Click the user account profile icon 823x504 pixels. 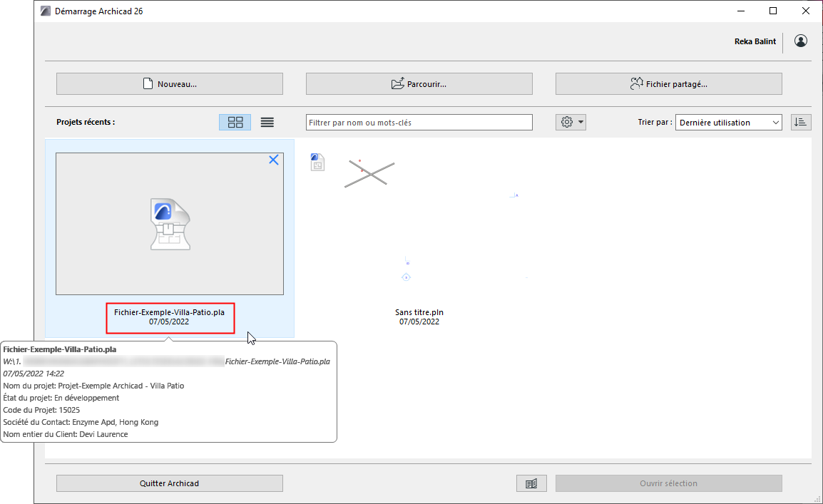800,41
